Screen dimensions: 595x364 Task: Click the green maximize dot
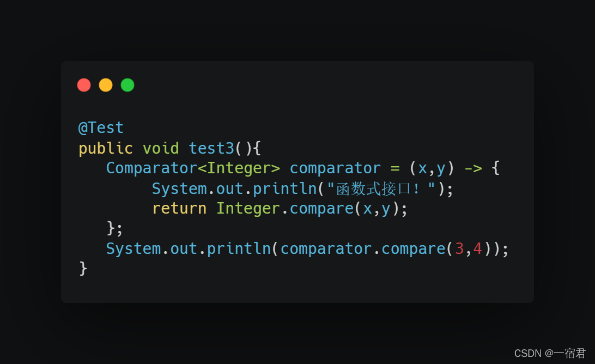[x=127, y=85]
